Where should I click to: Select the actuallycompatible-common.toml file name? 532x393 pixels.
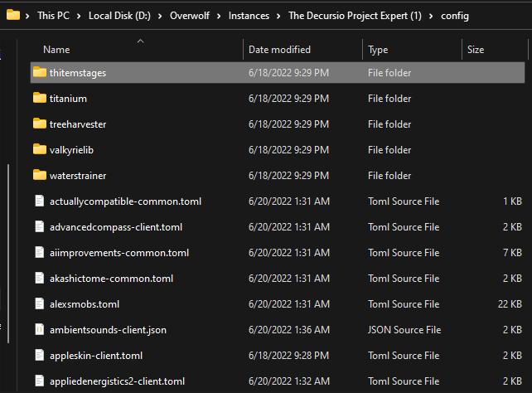tap(125, 201)
